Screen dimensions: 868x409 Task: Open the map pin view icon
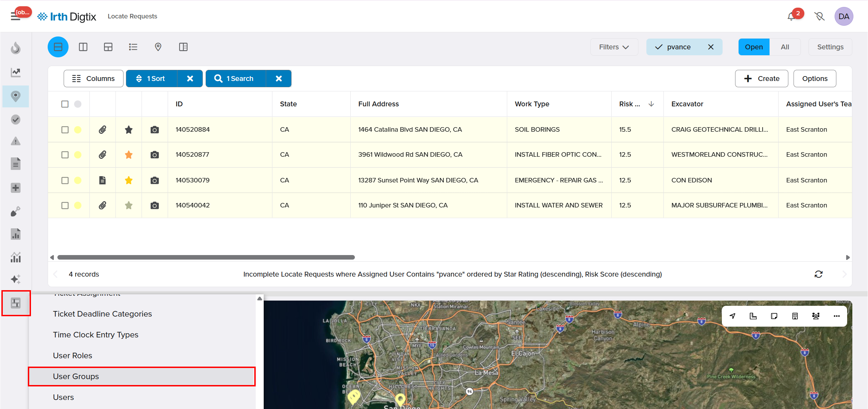click(x=158, y=47)
